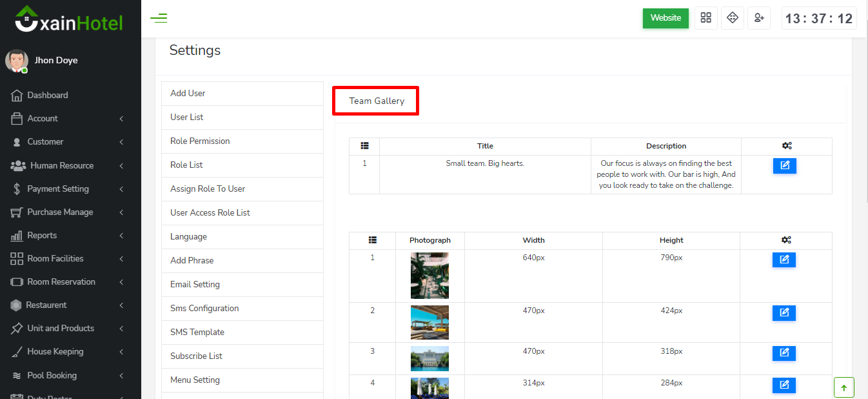Click the green Website button
The height and width of the screenshot is (399, 868).
tap(666, 18)
